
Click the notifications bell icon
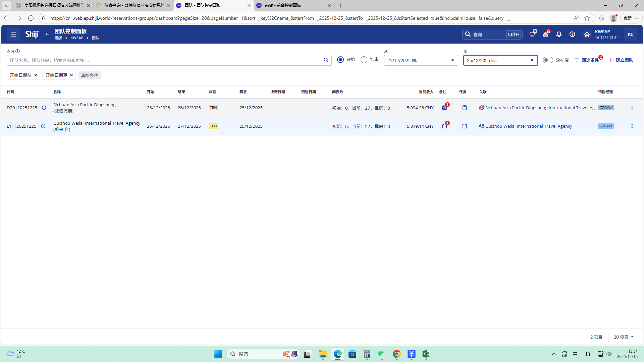coord(559,34)
